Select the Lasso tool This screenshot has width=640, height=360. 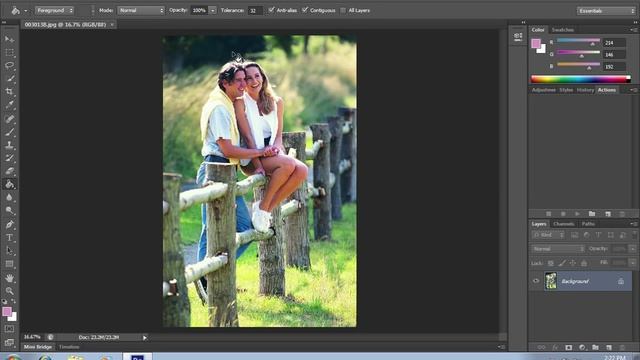tap(9, 65)
